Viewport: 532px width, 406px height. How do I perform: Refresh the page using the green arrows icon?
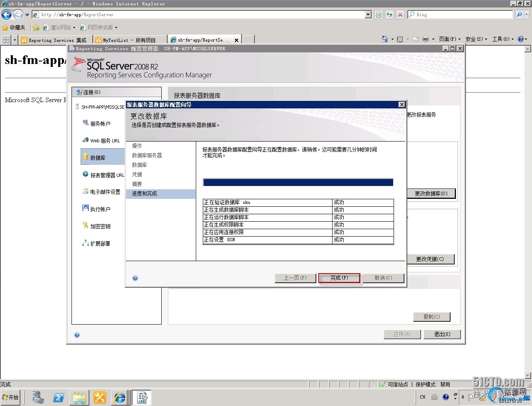pyautogui.click(x=389, y=15)
